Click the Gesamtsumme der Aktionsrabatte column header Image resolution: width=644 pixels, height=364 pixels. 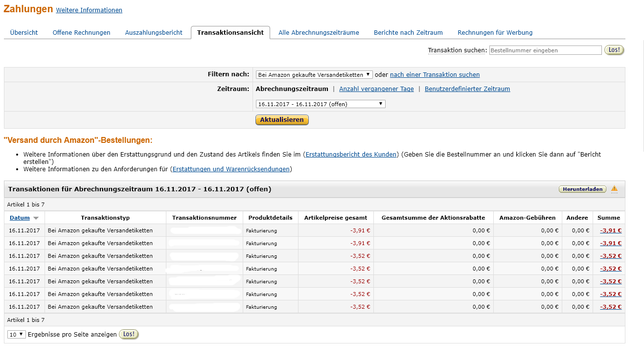[x=433, y=218]
